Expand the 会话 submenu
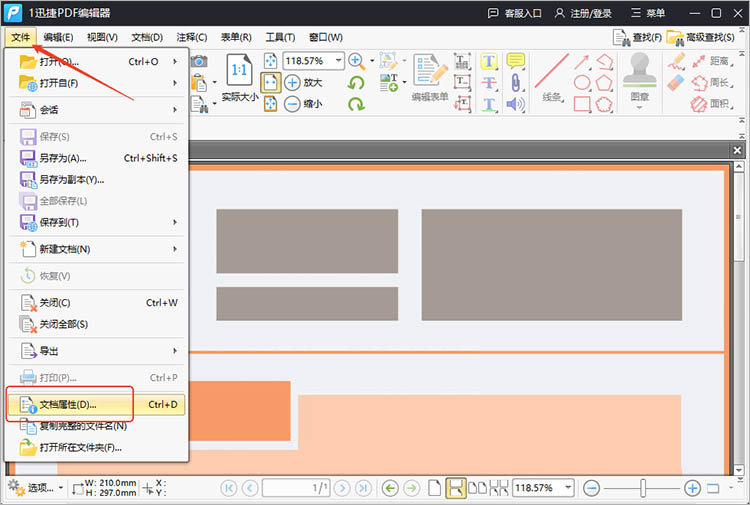 (96, 110)
